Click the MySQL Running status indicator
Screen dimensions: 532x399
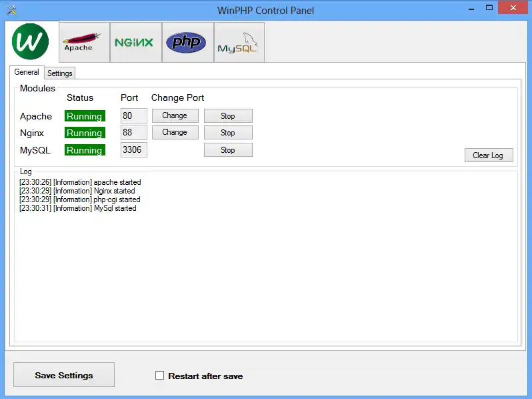85,150
